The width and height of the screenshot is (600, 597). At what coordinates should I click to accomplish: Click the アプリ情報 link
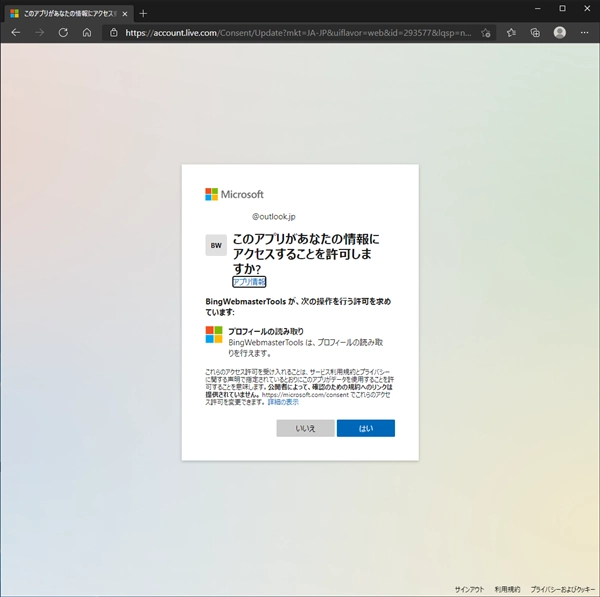[x=249, y=282]
